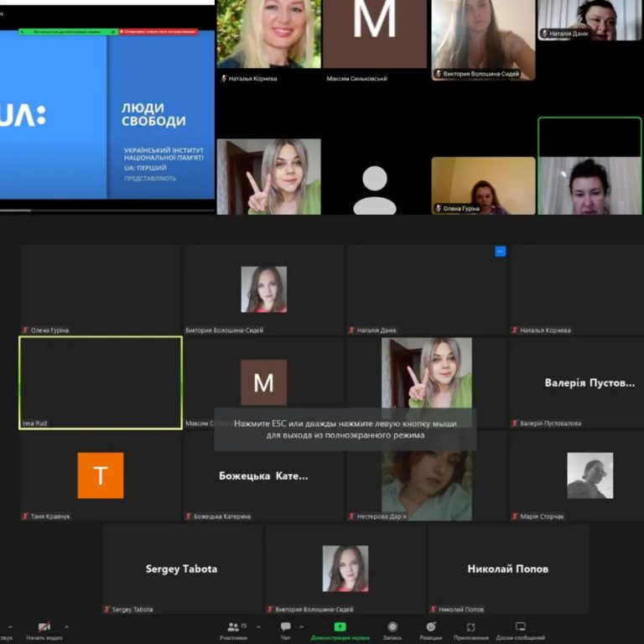Open the Apps button in toolbar
This screenshot has height=644, width=644.
[470, 627]
